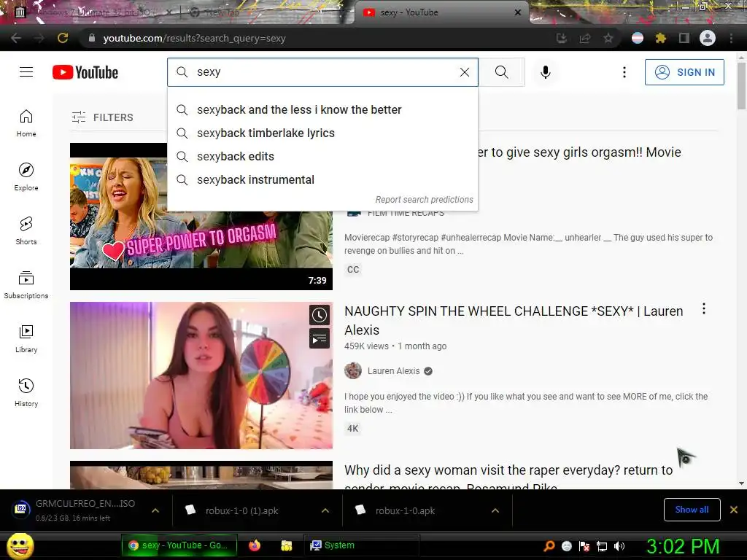This screenshot has width=747, height=560.
Task: Open Lauren Alexis channel link
Action: tap(393, 370)
